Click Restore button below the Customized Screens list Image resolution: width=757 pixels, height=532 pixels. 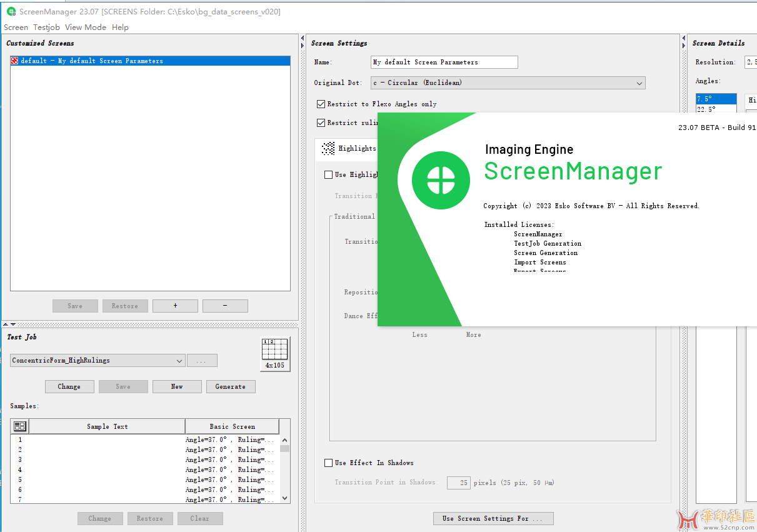pyautogui.click(x=125, y=306)
